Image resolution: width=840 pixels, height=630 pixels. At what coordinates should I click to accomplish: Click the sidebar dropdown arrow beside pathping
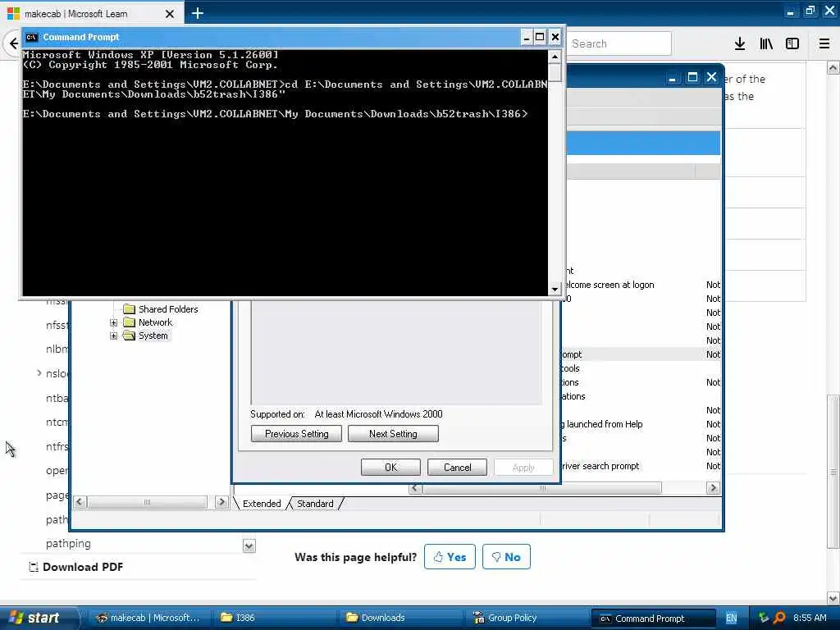pyautogui.click(x=249, y=546)
